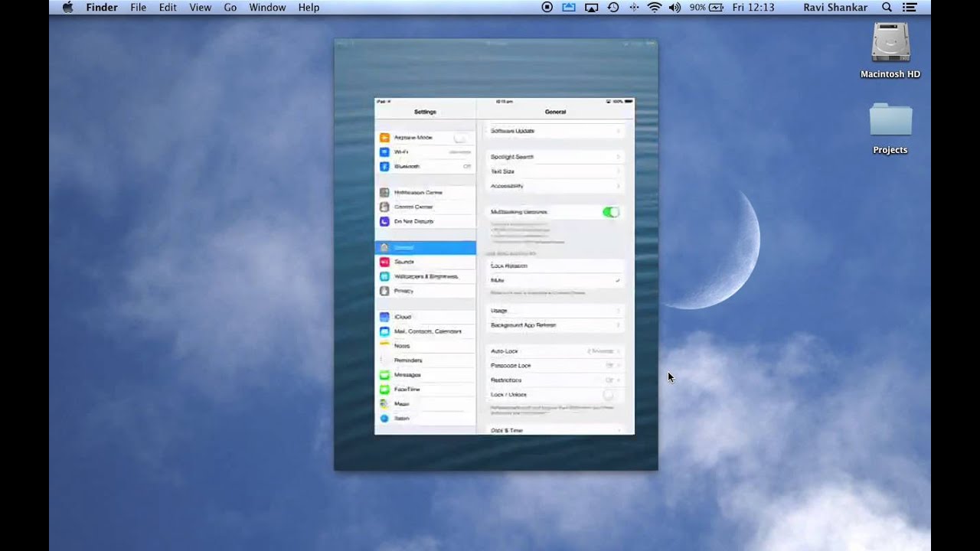
Task: Open the Time Machine menu bar icon
Action: coord(613,8)
